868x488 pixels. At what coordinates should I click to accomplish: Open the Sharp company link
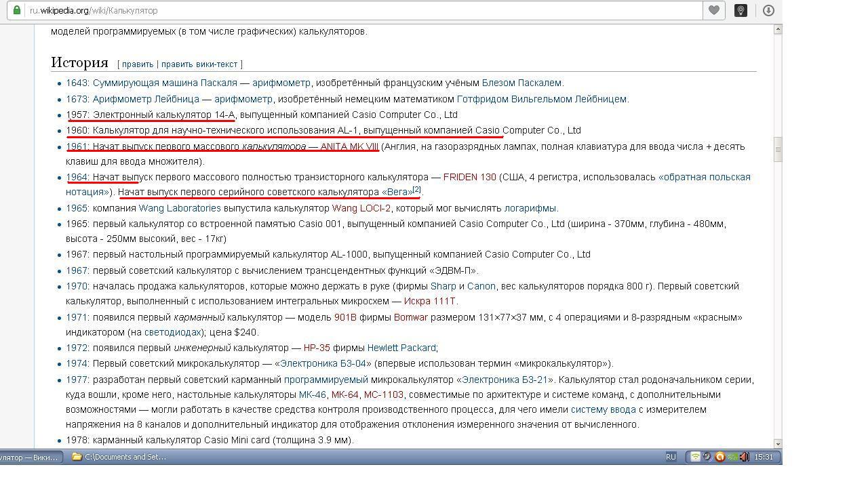[x=443, y=286]
